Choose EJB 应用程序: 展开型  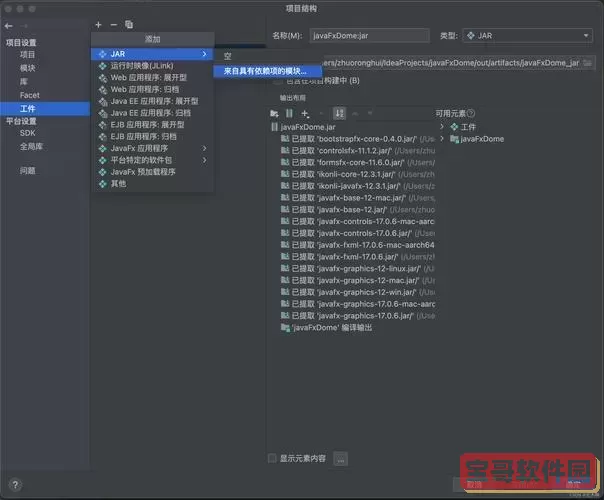(152, 125)
